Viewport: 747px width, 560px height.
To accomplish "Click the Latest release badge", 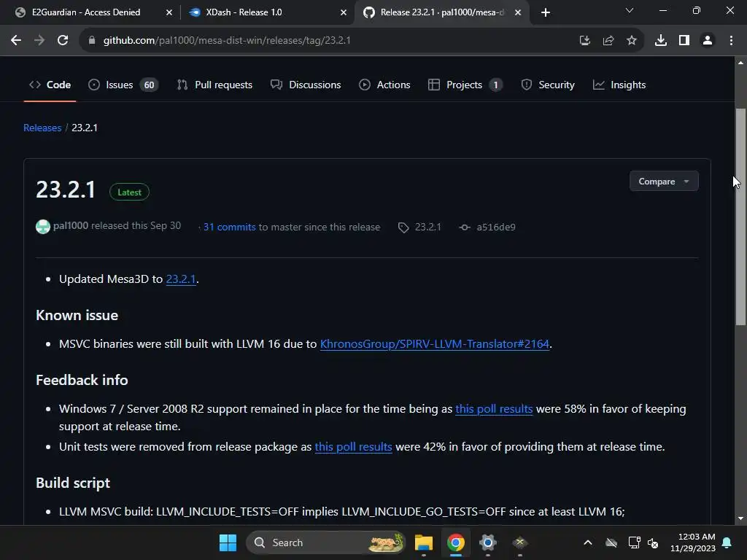I will (130, 192).
